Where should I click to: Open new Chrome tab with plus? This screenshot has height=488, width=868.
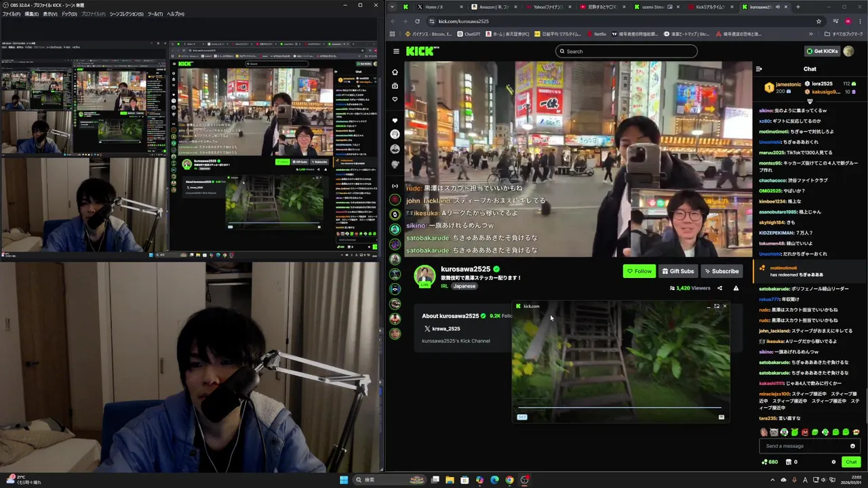(x=797, y=7)
